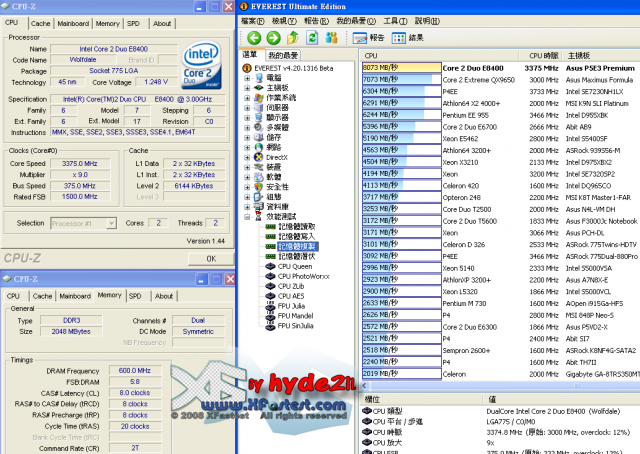The image size is (640, 454).
Task: Select the Core 2 Duo E8400 top result row
Action: pos(500,68)
